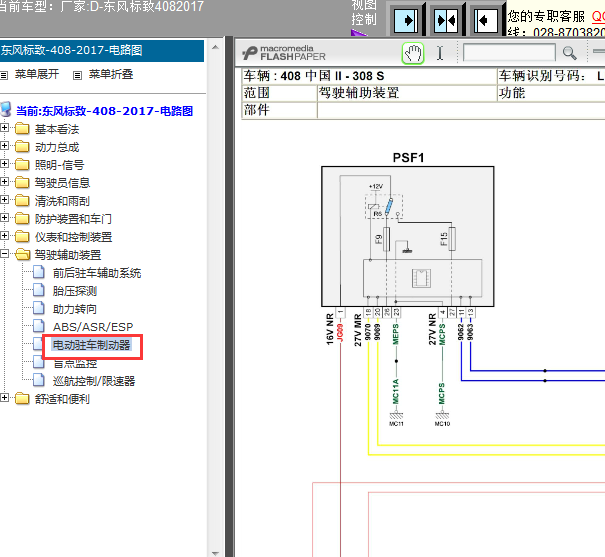Click the open 驾驶辅助装置 folder icon

click(22, 255)
